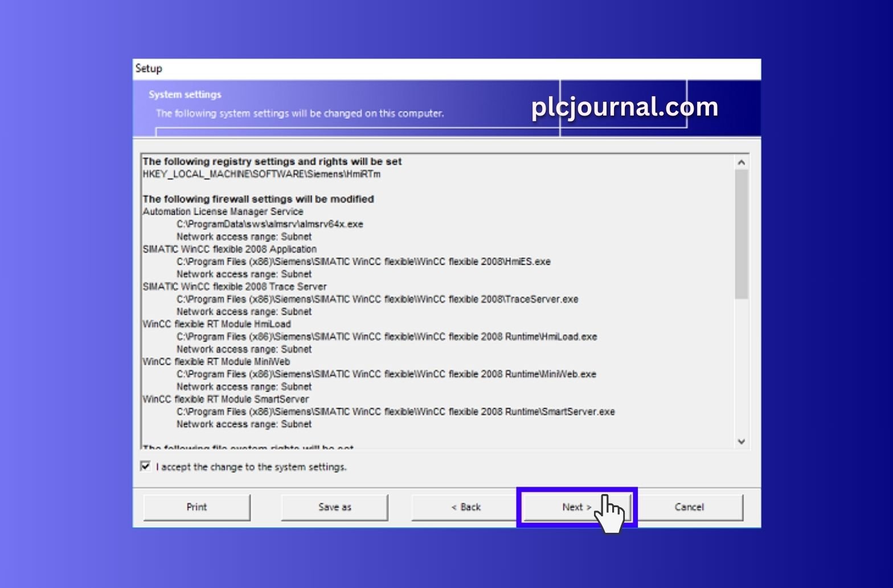Go back with the Back button
Image resolution: width=893 pixels, height=588 pixels.
coord(466,507)
